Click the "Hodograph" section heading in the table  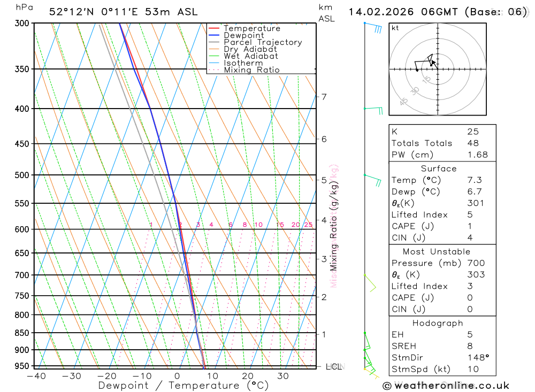click(x=438, y=323)
